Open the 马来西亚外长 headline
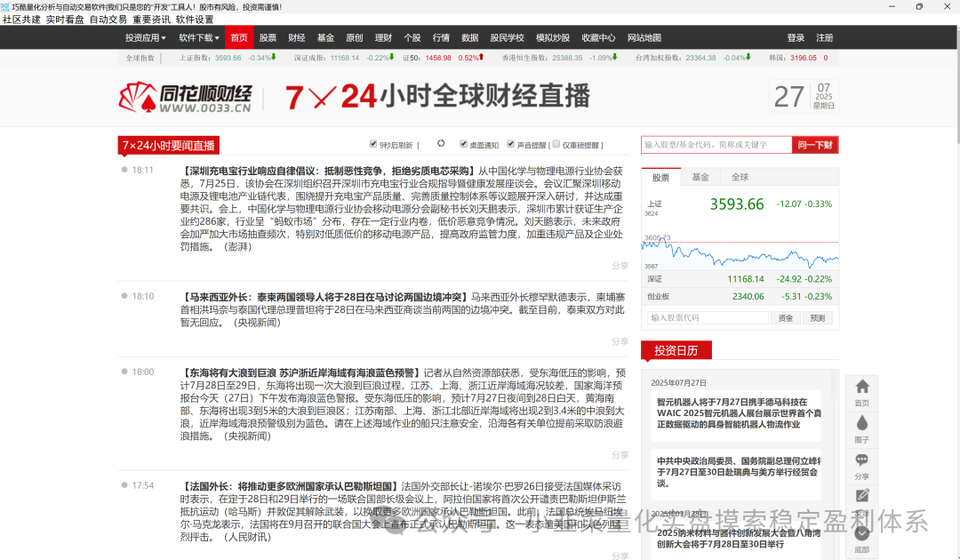The height and width of the screenshot is (560, 960). [x=324, y=297]
